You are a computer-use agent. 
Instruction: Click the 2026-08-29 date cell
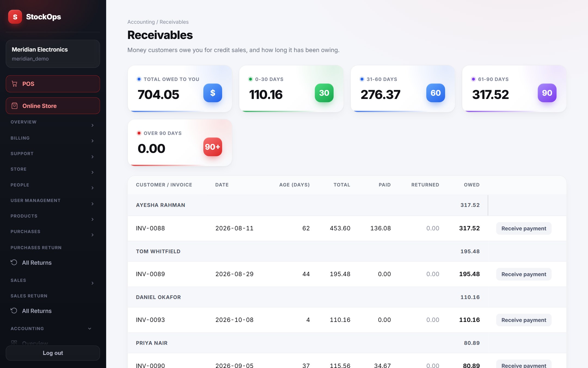pos(234,274)
